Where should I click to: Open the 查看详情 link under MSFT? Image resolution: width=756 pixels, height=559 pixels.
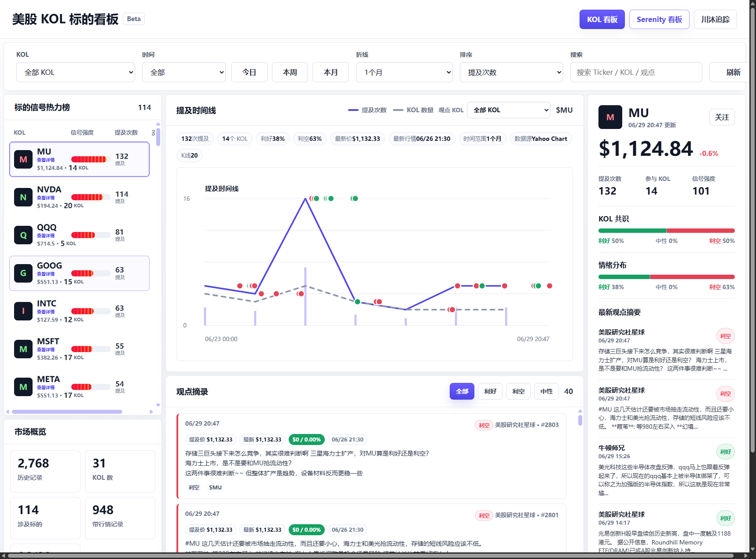(x=46, y=350)
